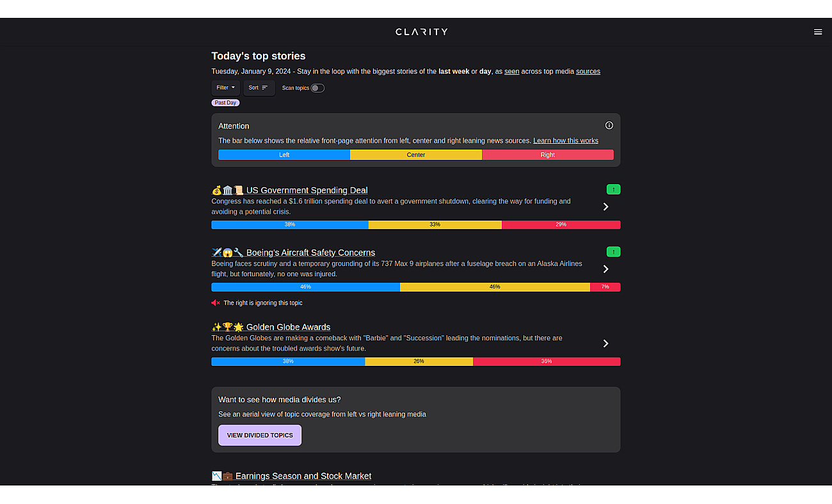
Task: Click the red muted speaker icon
Action: (x=216, y=303)
